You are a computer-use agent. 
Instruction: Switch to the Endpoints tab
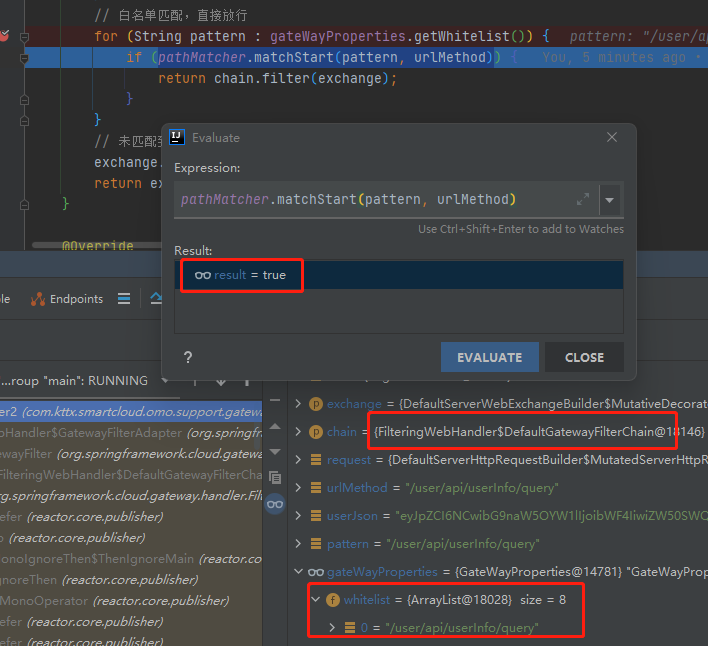pyautogui.click(x=67, y=298)
